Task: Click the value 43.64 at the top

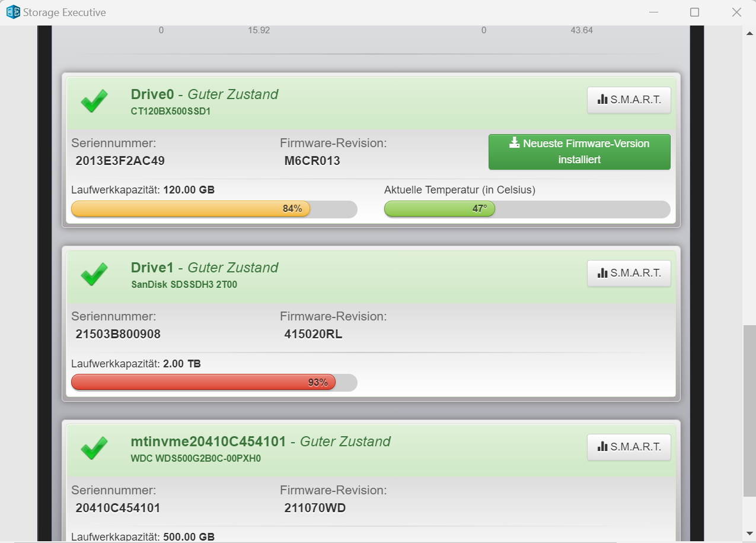Action: tap(582, 30)
